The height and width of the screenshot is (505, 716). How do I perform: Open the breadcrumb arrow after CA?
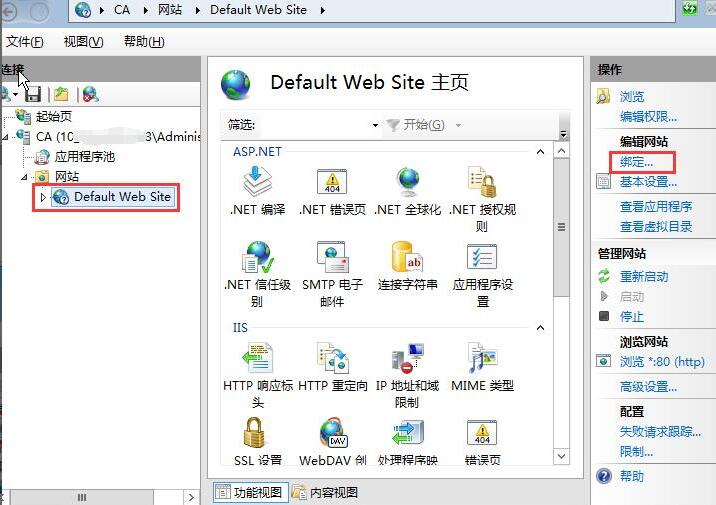(145, 10)
